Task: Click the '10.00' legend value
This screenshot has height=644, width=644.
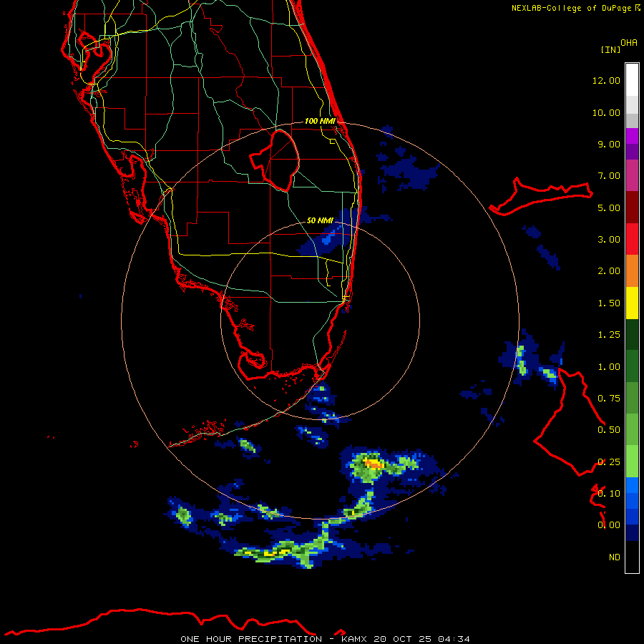Action: point(606,112)
